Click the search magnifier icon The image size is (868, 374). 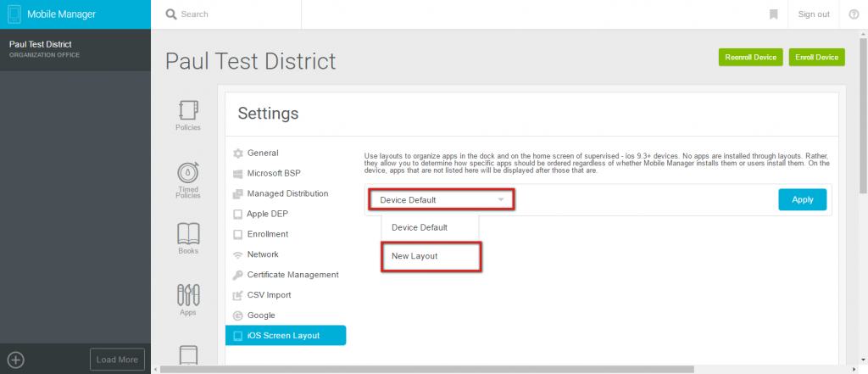171,14
